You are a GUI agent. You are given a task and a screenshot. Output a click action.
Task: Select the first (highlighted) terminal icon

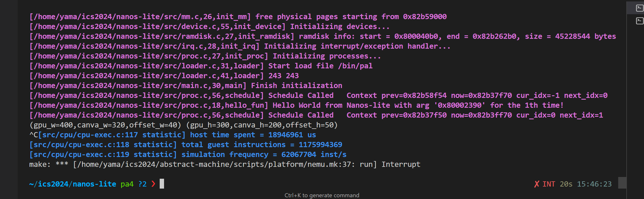[640, 8]
